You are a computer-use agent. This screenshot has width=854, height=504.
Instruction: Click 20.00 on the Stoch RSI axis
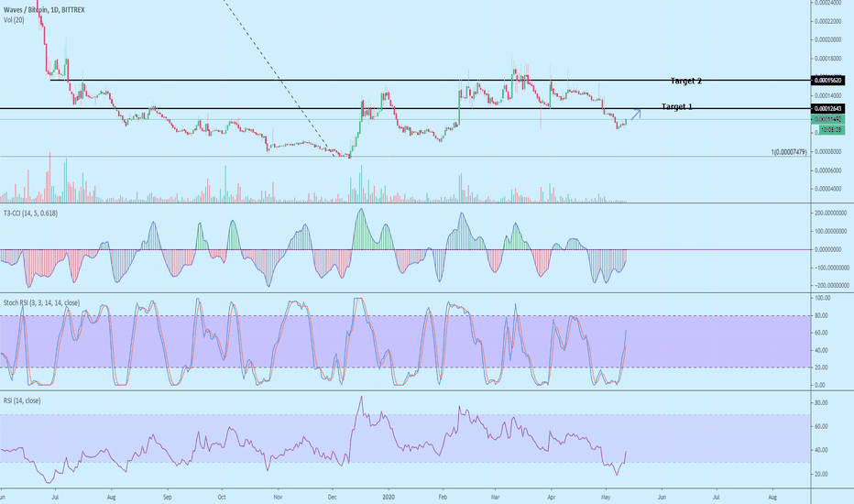click(x=821, y=367)
